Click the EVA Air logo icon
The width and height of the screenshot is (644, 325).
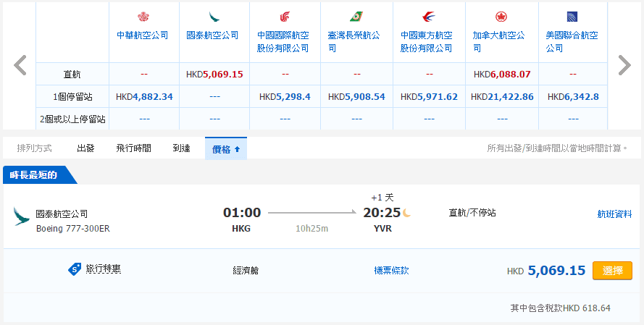pos(356,17)
